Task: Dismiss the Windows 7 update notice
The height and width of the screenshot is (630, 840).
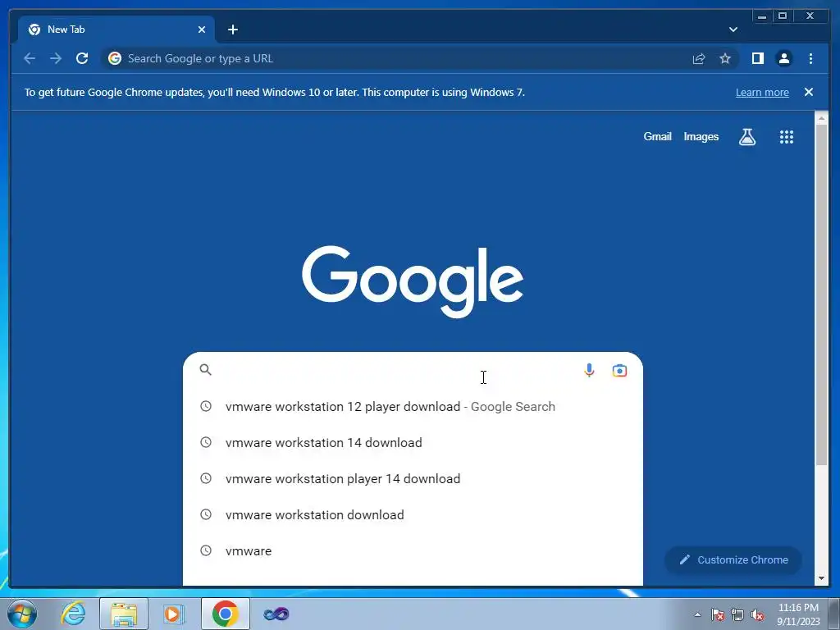Action: (x=808, y=92)
